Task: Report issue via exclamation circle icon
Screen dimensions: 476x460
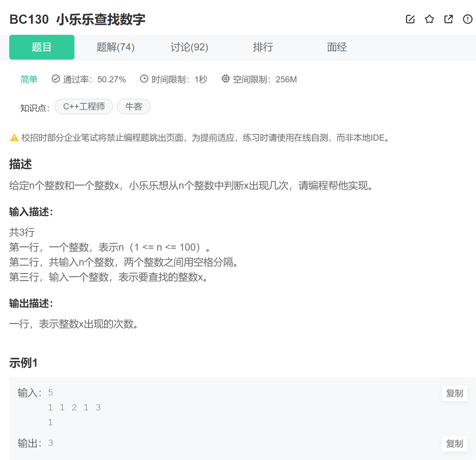Action: 467,19
